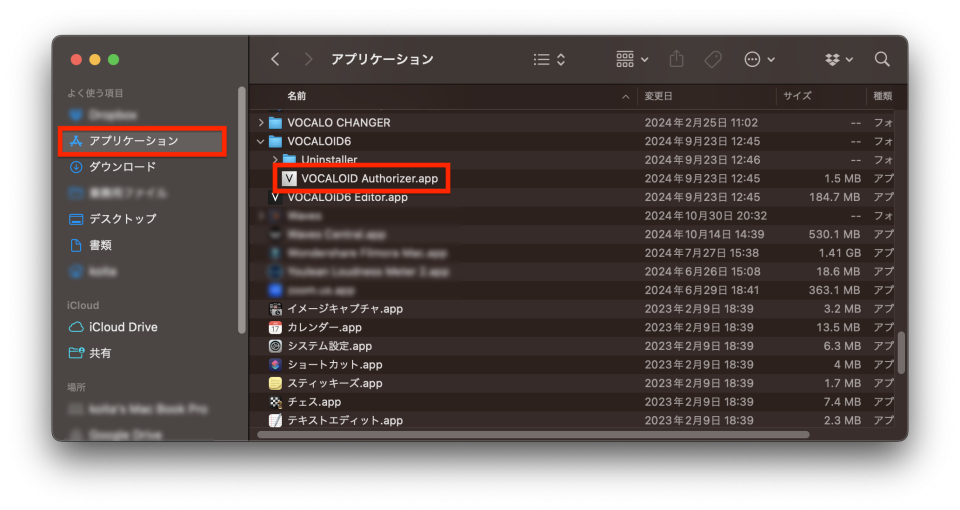Expand the VOCALO CHANGER folder
This screenshot has width=960, height=510.
(261, 122)
